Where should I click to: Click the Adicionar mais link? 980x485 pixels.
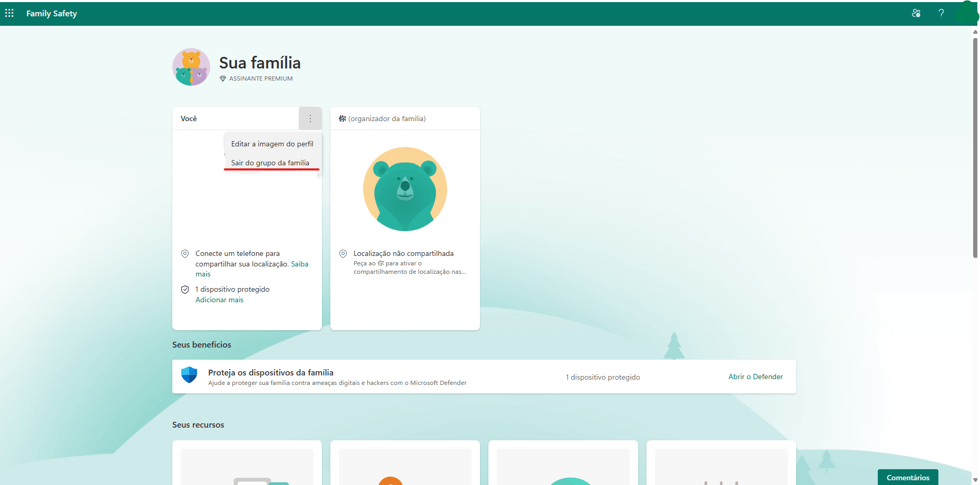click(x=219, y=300)
